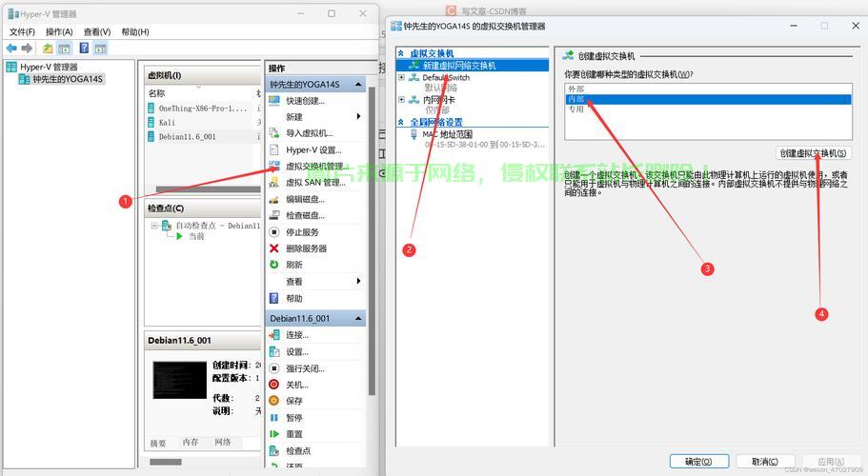
Task: Click 当前 checkpoint entry
Action: pyautogui.click(x=196, y=236)
